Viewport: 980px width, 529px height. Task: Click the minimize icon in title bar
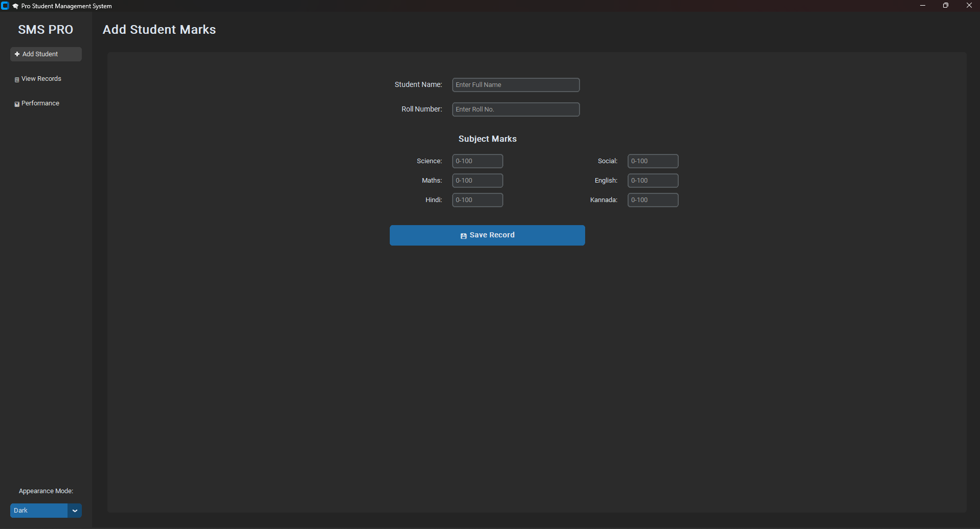point(922,6)
